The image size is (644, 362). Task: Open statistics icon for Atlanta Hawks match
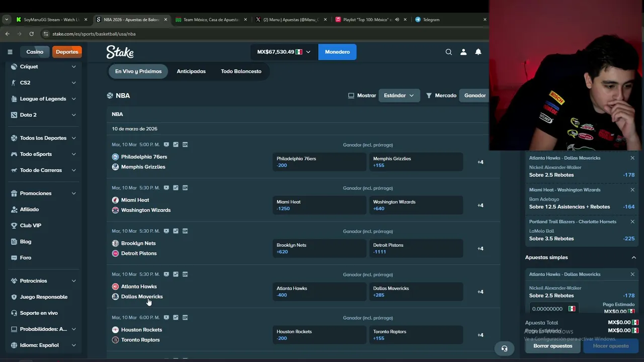pyautogui.click(x=176, y=275)
